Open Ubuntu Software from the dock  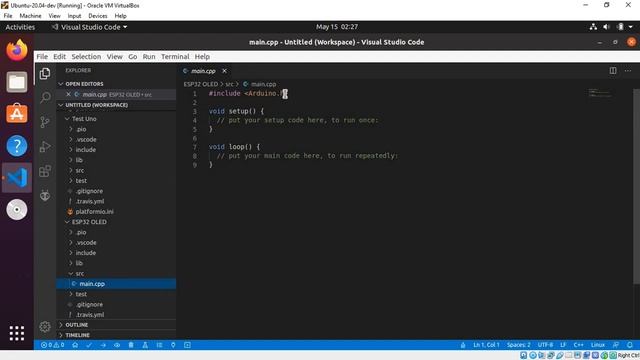pos(17,114)
